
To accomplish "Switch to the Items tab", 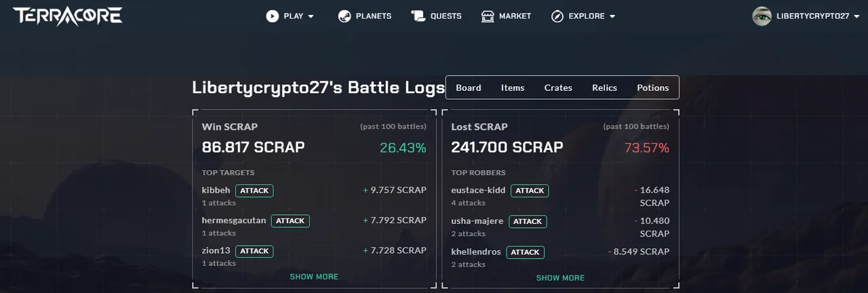I will pos(513,87).
